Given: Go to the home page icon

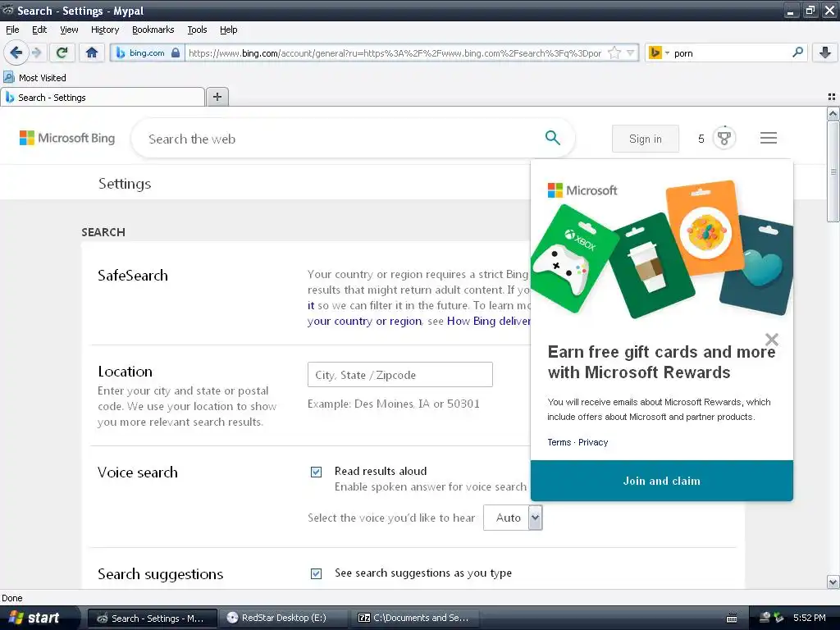Looking at the screenshot, I should 92,52.
